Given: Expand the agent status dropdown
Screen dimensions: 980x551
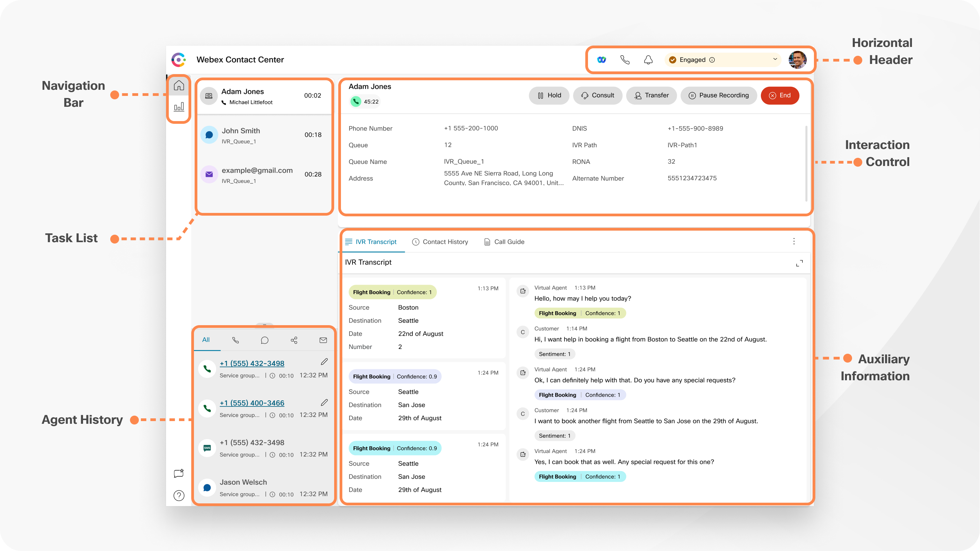Looking at the screenshot, I should coord(773,60).
